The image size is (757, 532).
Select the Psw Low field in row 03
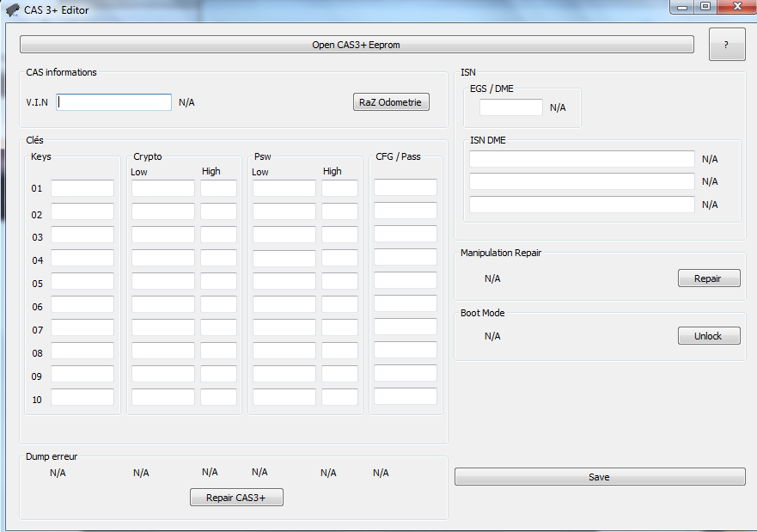(x=284, y=235)
